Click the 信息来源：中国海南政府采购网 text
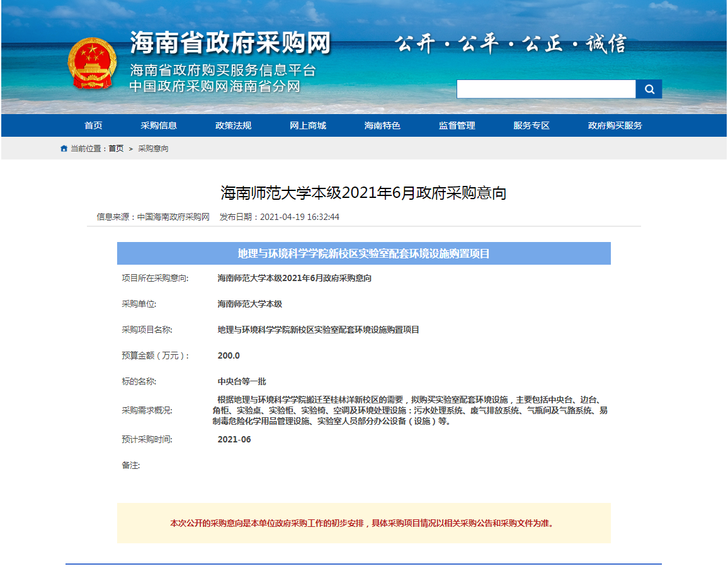 (153, 217)
